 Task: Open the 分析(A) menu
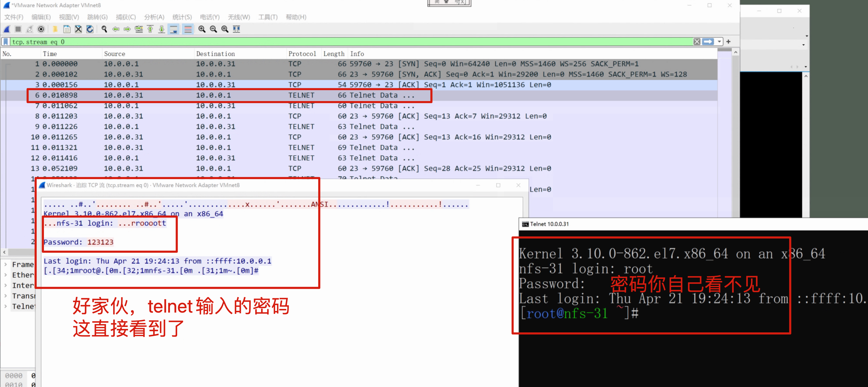[x=154, y=17]
